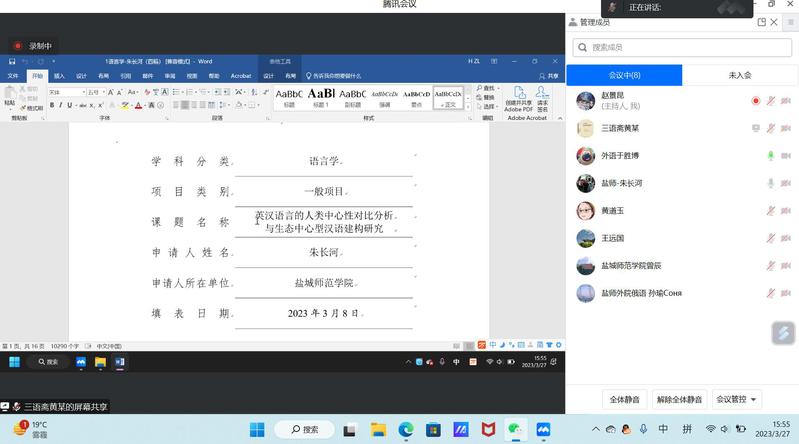This screenshot has width=799, height=444.
Task: Click the Tencent Meeting icon on the taskbar
Action: point(543,430)
